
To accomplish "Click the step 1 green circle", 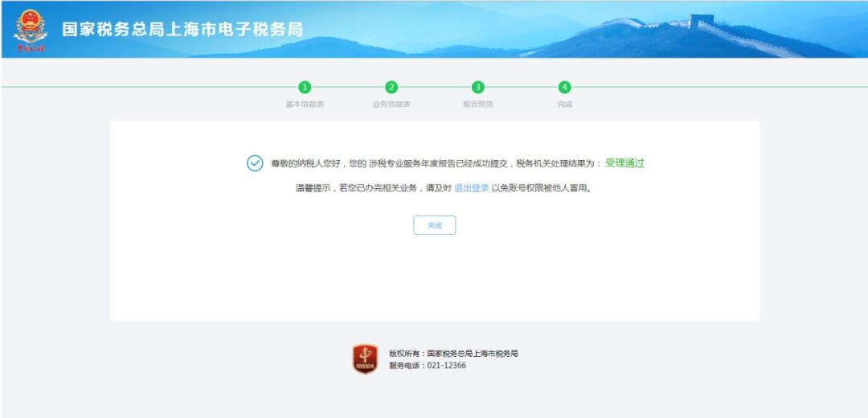I will pyautogui.click(x=305, y=87).
